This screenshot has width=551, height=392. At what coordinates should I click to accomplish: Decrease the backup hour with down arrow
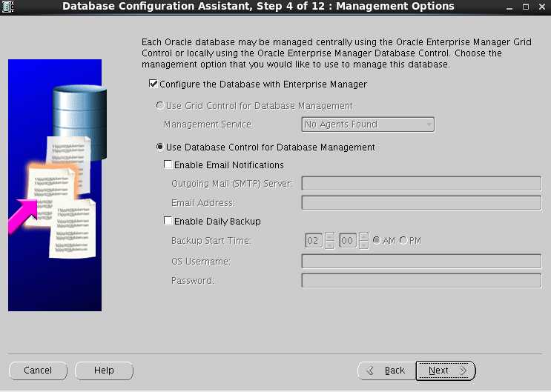point(329,245)
